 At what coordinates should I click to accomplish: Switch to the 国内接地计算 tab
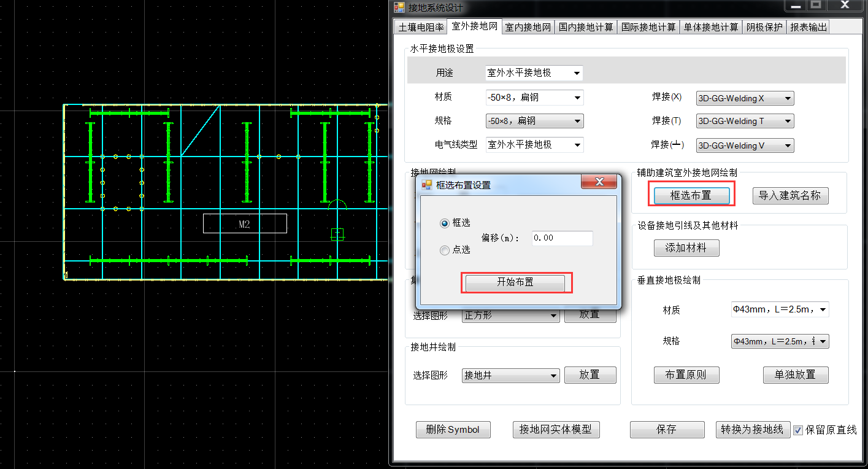click(x=586, y=27)
